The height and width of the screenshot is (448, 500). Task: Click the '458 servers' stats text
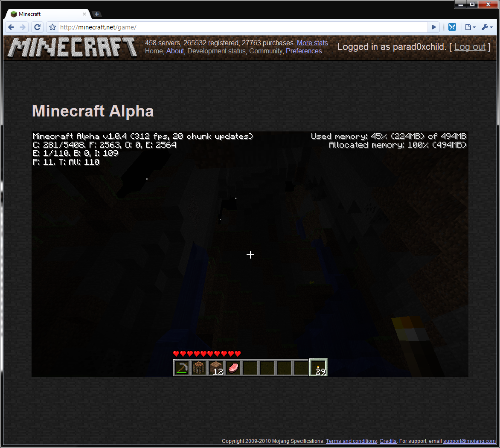tap(220, 43)
